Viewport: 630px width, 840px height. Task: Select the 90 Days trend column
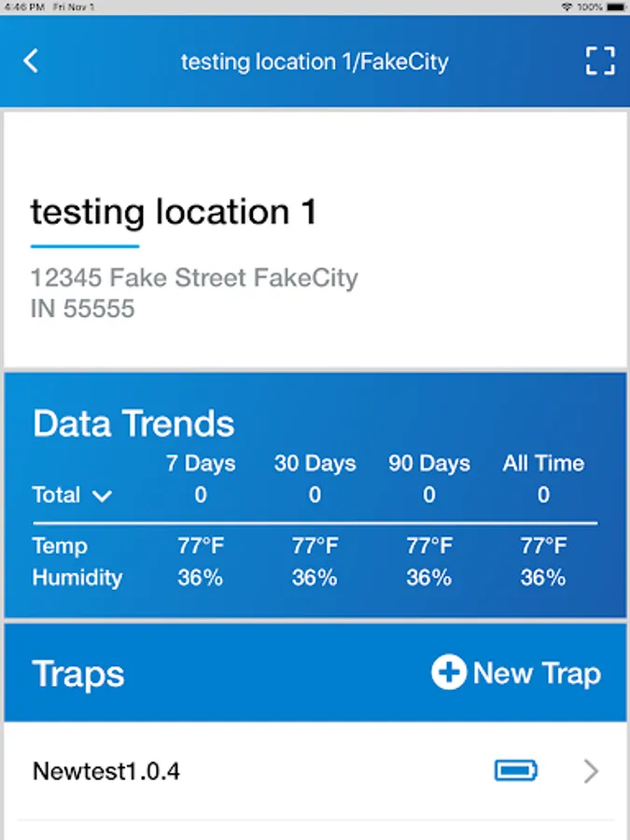click(x=429, y=464)
